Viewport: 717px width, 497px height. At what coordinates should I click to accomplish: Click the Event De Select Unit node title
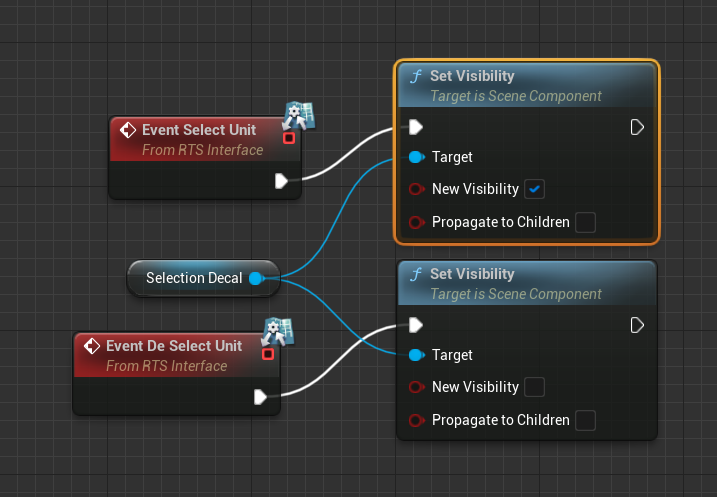click(x=174, y=346)
